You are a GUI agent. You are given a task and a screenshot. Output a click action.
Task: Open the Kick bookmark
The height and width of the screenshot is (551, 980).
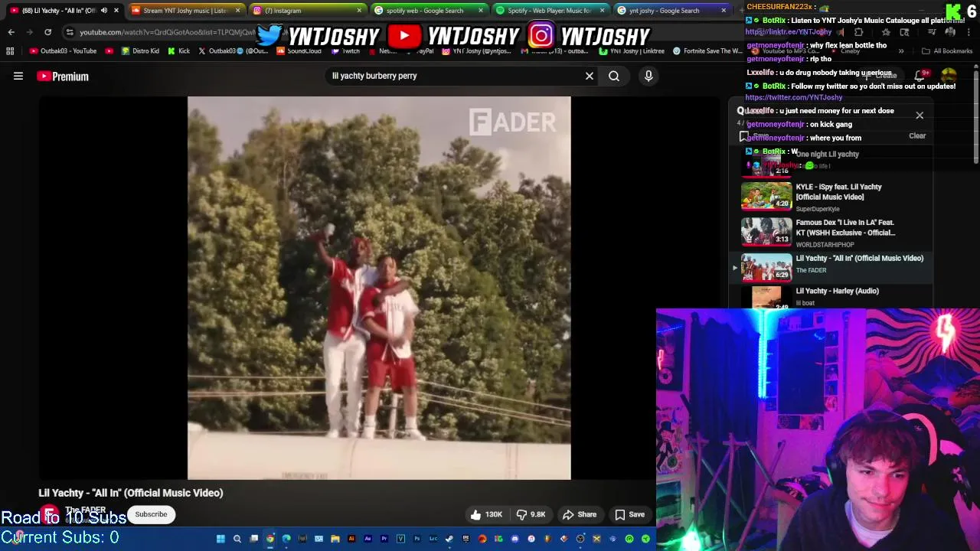click(x=179, y=51)
